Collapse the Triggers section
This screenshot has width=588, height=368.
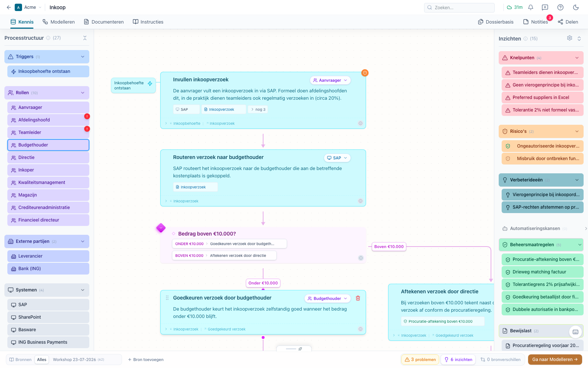[x=83, y=57]
